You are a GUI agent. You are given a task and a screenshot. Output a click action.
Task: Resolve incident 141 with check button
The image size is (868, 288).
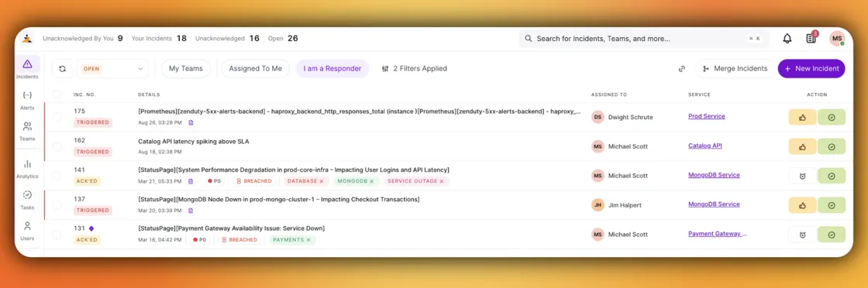[x=832, y=176]
